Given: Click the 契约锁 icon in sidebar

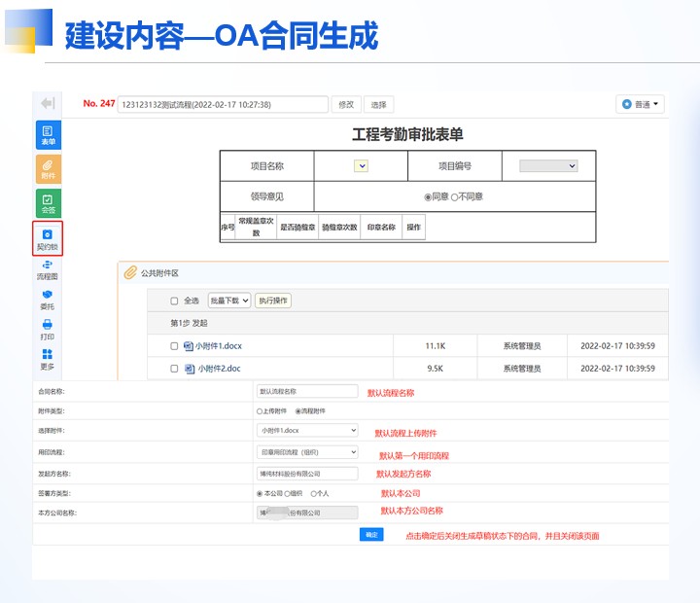Looking at the screenshot, I should coord(48,239).
